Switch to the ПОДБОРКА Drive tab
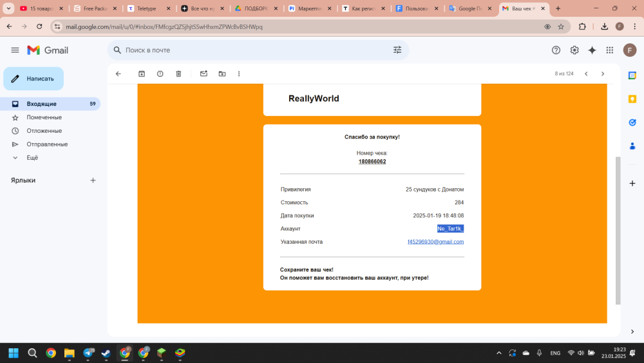Viewport: 644px width, 363px height. pyautogui.click(x=256, y=8)
